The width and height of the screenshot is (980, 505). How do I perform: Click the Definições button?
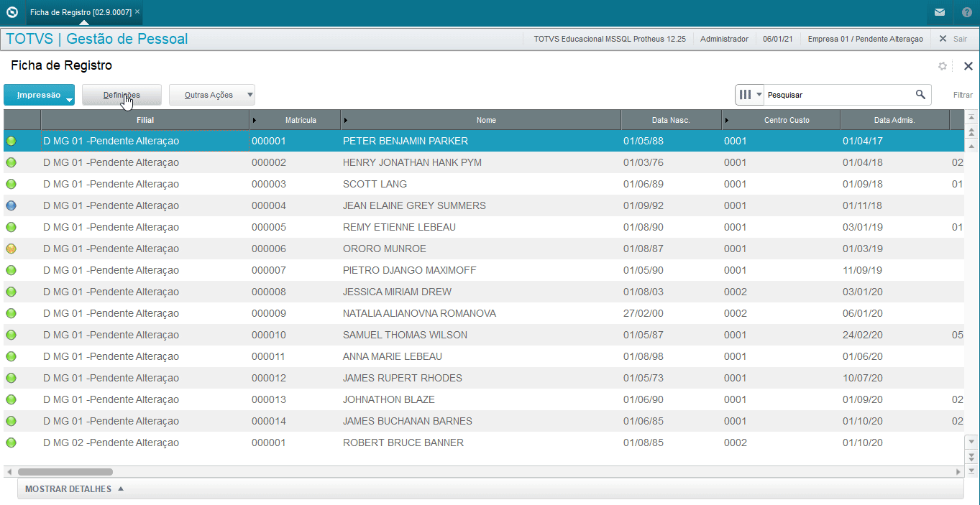point(122,95)
